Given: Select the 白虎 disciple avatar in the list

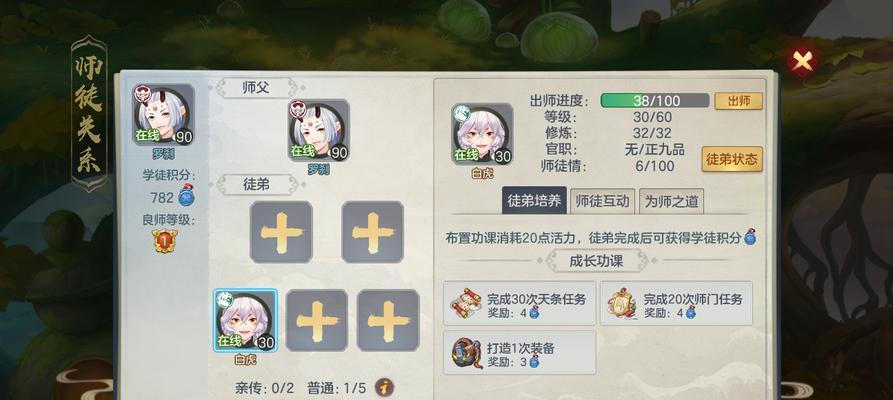Looking at the screenshot, I should [x=245, y=320].
